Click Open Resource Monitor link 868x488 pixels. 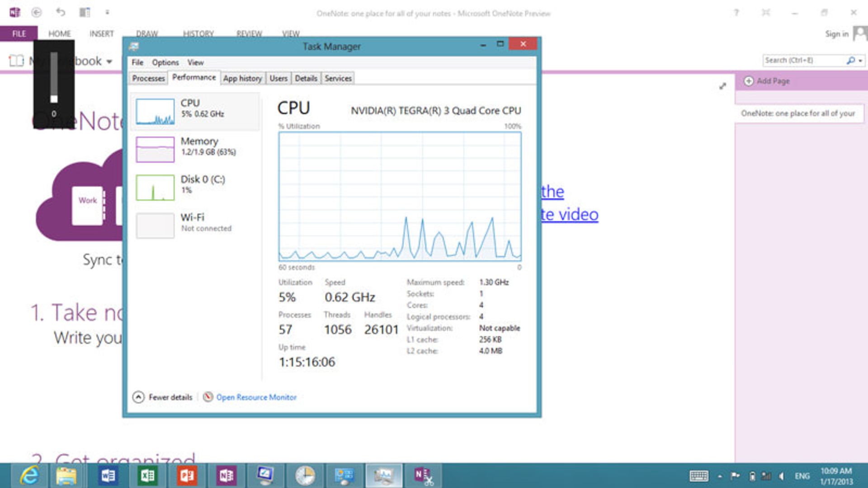pos(256,397)
